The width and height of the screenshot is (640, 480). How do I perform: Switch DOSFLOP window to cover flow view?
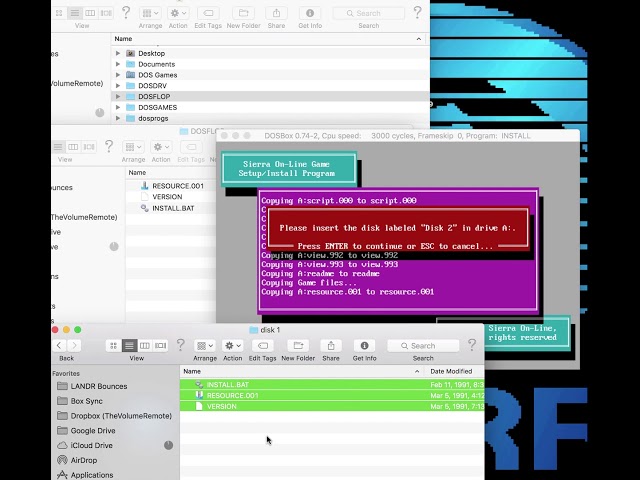pyautogui.click(x=89, y=147)
